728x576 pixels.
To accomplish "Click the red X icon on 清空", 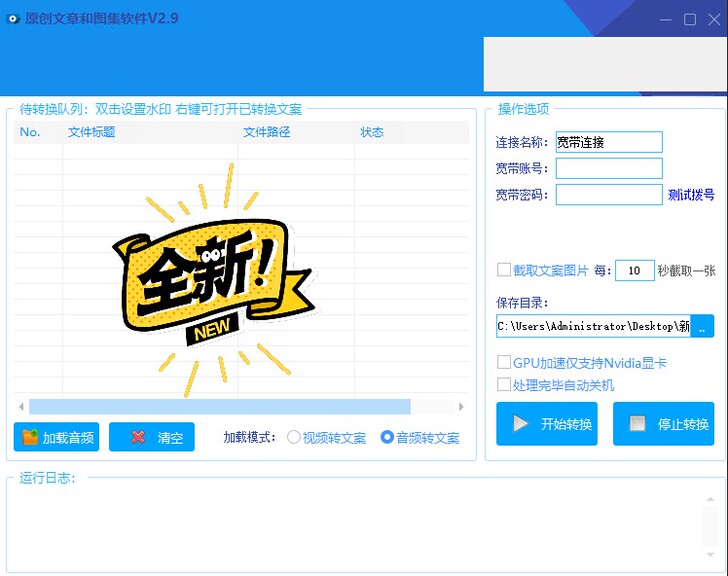I will click(x=138, y=437).
